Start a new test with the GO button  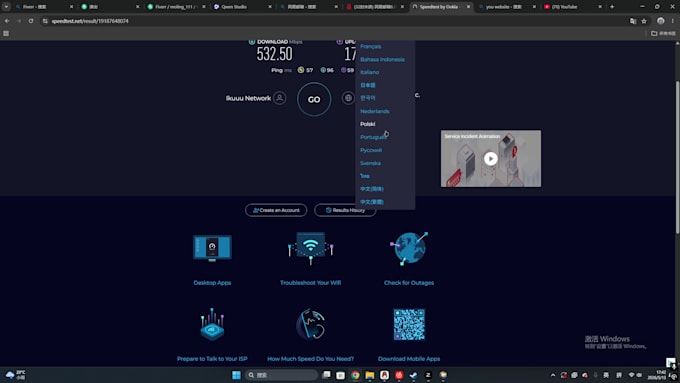pos(314,99)
